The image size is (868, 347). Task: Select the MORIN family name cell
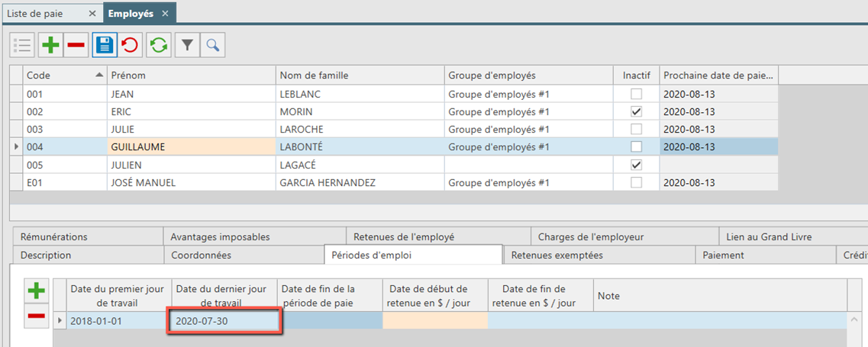360,112
